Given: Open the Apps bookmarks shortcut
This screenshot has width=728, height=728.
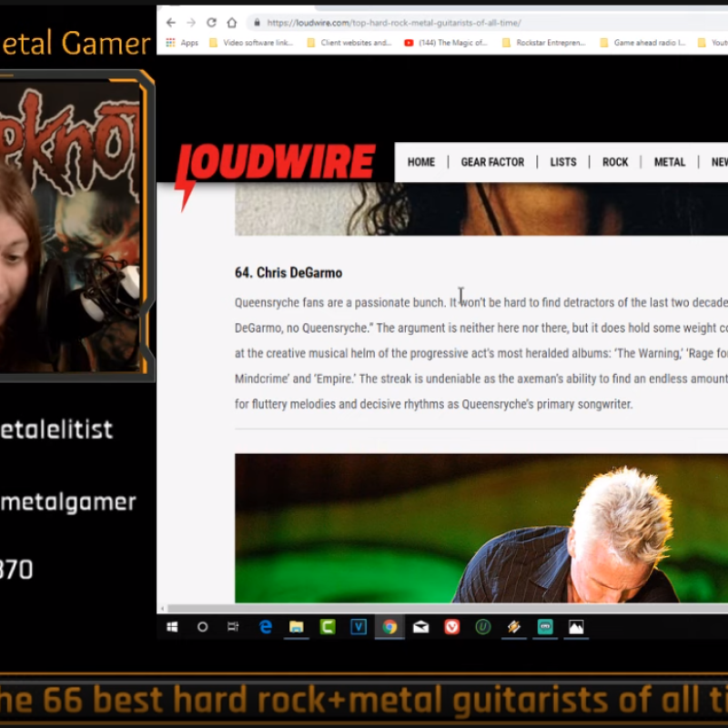Looking at the screenshot, I should point(182,43).
